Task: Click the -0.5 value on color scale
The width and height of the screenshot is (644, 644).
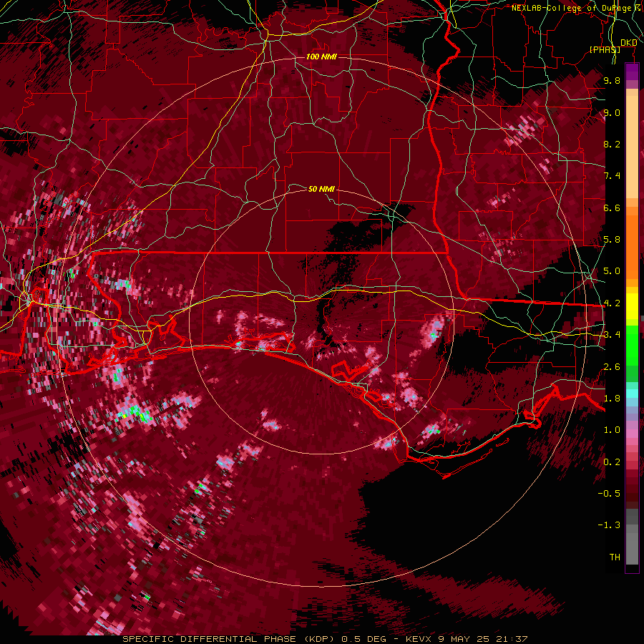Action: (x=609, y=494)
